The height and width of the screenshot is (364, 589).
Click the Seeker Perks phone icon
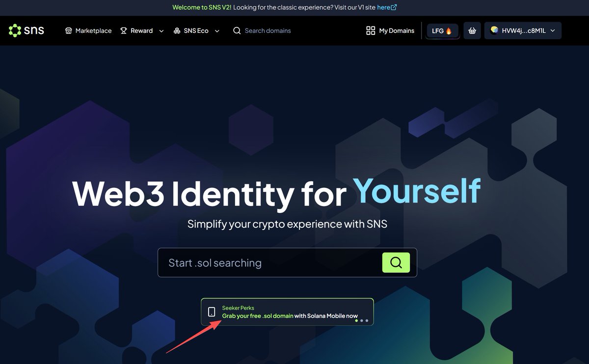click(212, 312)
